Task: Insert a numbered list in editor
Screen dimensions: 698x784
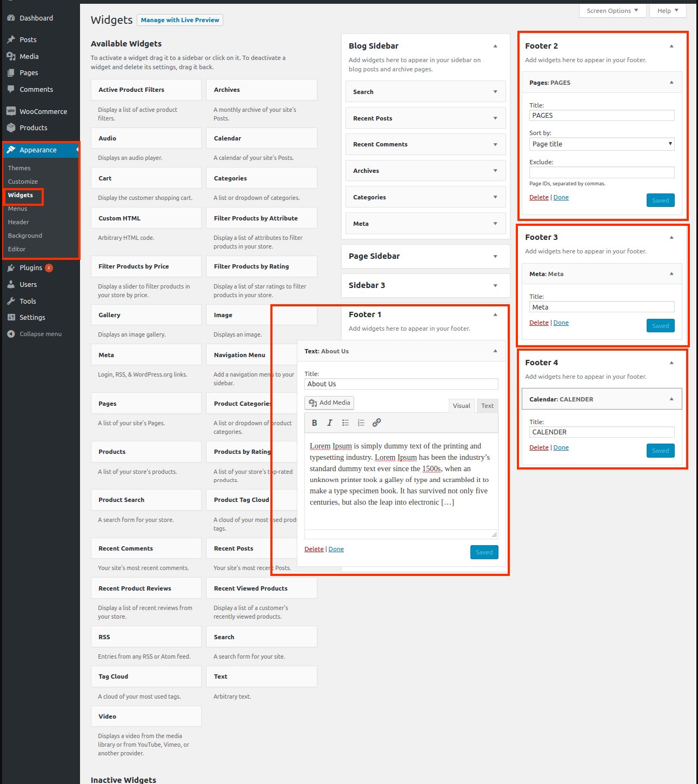Action: [x=361, y=423]
